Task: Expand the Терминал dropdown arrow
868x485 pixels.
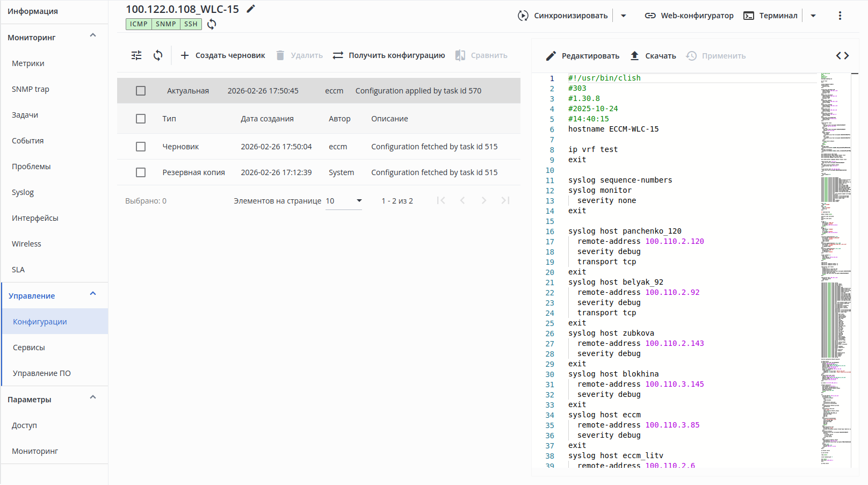Action: click(813, 16)
